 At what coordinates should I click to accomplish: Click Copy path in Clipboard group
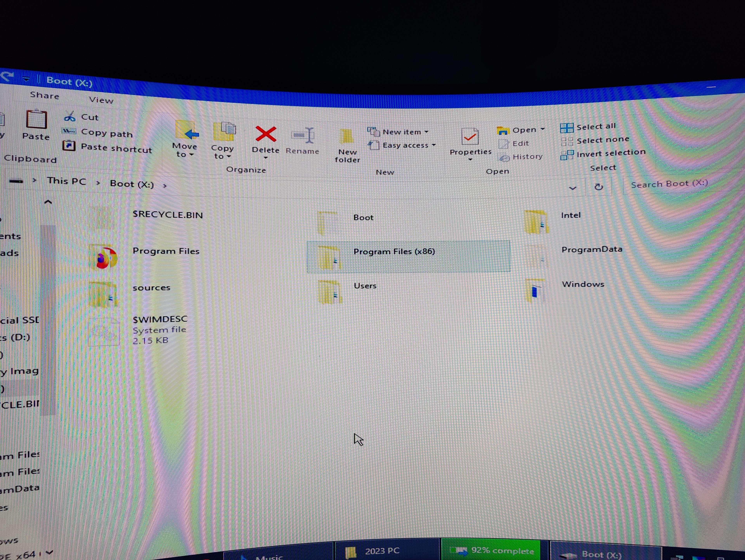pos(107,133)
